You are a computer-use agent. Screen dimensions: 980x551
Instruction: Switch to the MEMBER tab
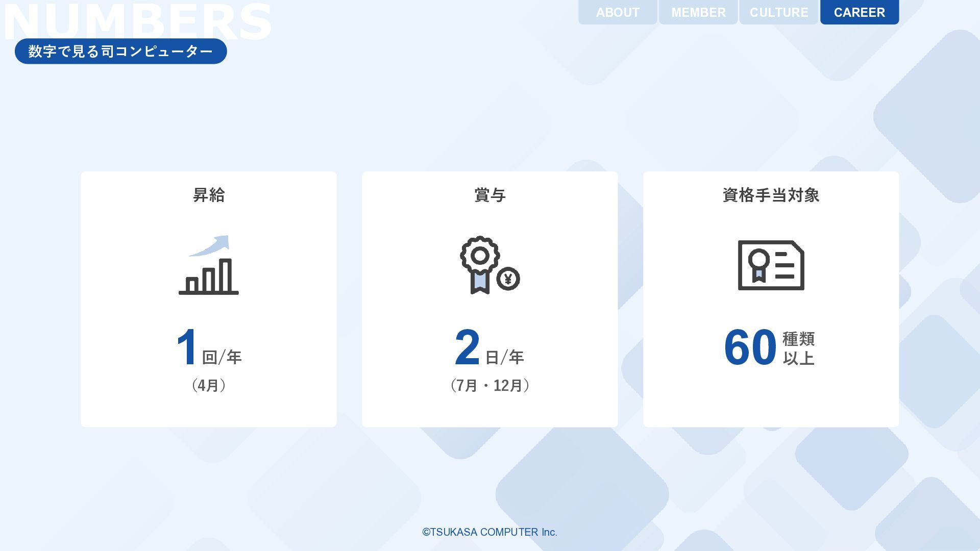(x=698, y=12)
